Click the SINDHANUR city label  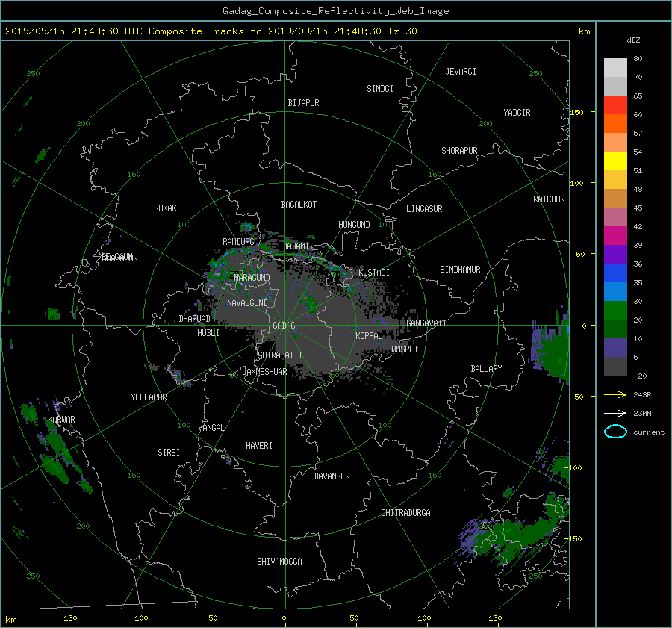tap(460, 270)
